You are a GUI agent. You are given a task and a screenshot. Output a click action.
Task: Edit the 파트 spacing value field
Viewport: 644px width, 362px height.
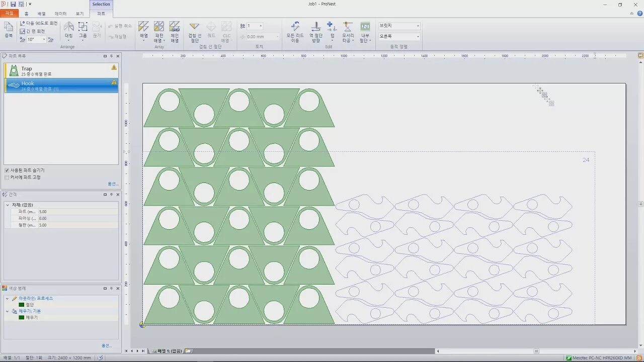coord(78,212)
